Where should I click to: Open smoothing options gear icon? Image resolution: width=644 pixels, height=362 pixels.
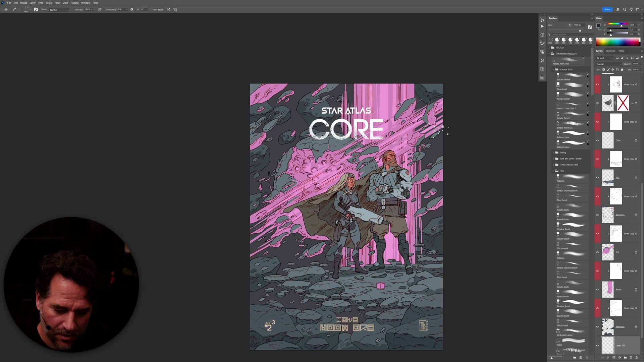click(132, 9)
